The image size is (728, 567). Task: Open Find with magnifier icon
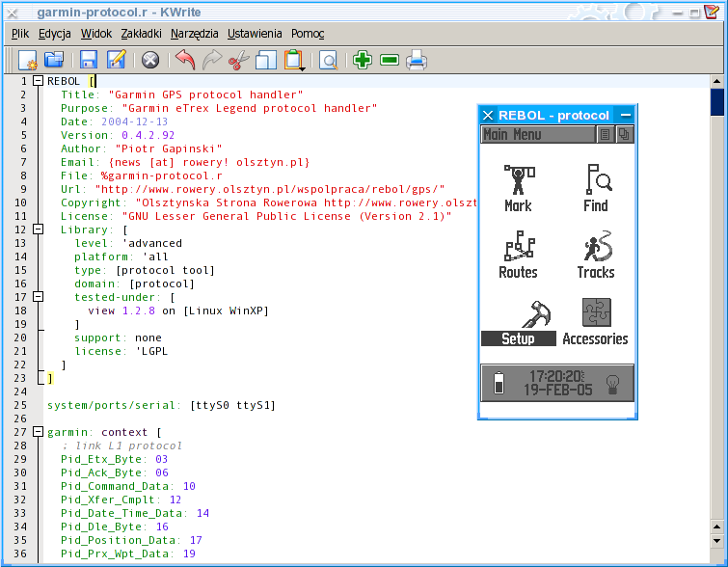329,61
